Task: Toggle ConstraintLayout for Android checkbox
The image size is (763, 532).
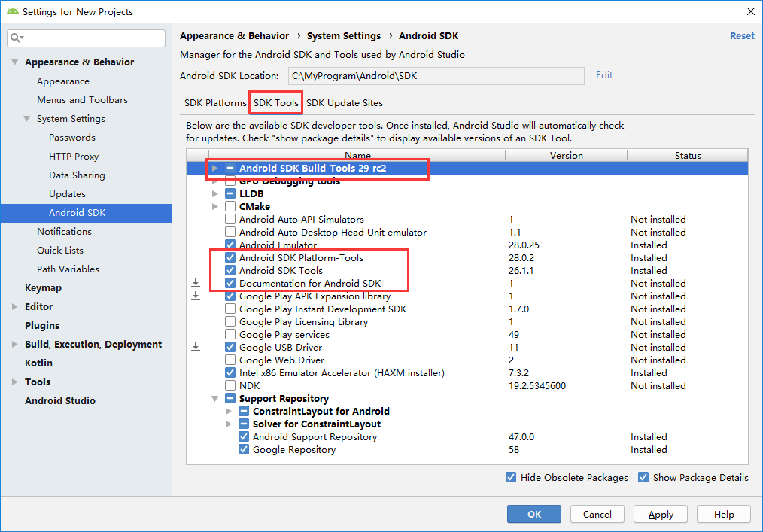Action: coord(244,412)
